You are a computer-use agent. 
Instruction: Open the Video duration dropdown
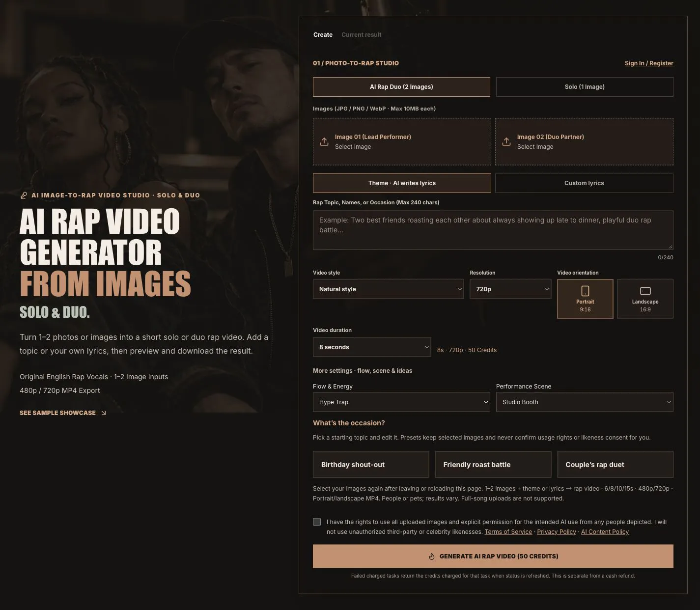pos(372,347)
